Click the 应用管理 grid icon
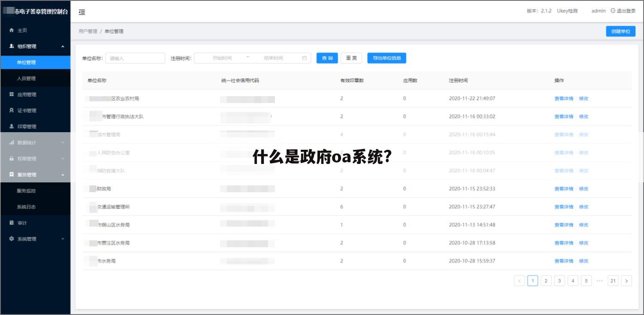This screenshot has width=644, height=315. pyautogui.click(x=12, y=94)
